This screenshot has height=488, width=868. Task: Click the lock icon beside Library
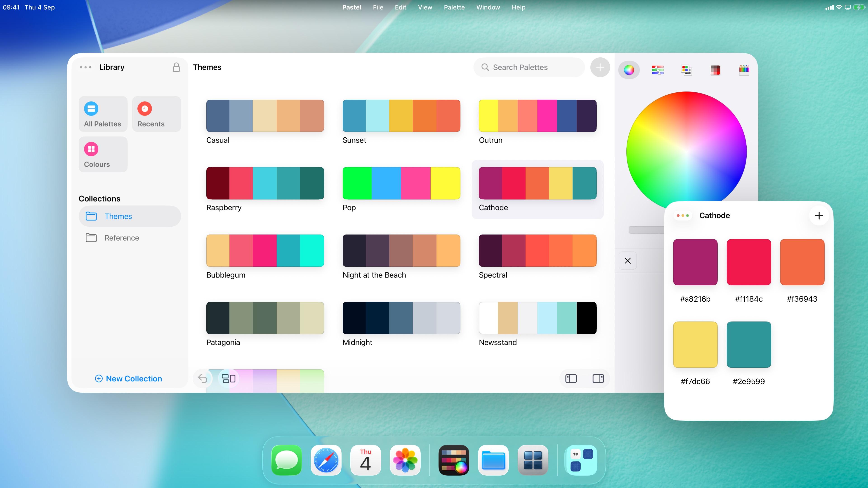[176, 67]
